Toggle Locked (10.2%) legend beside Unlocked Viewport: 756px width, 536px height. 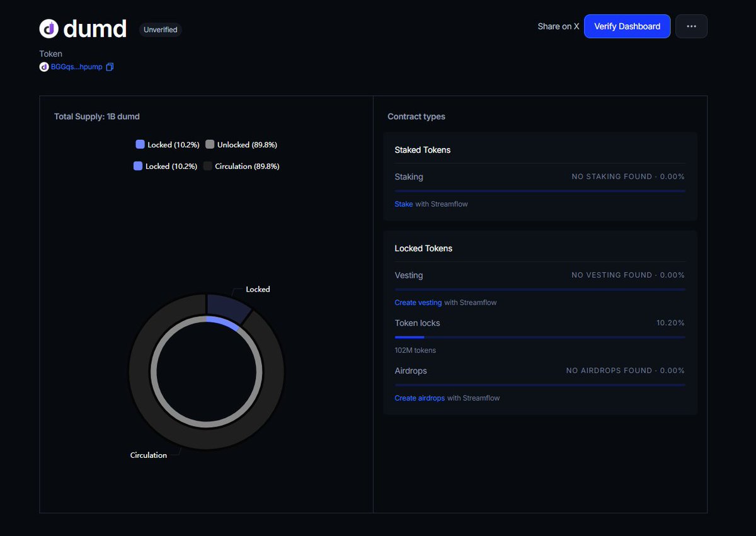(168, 145)
